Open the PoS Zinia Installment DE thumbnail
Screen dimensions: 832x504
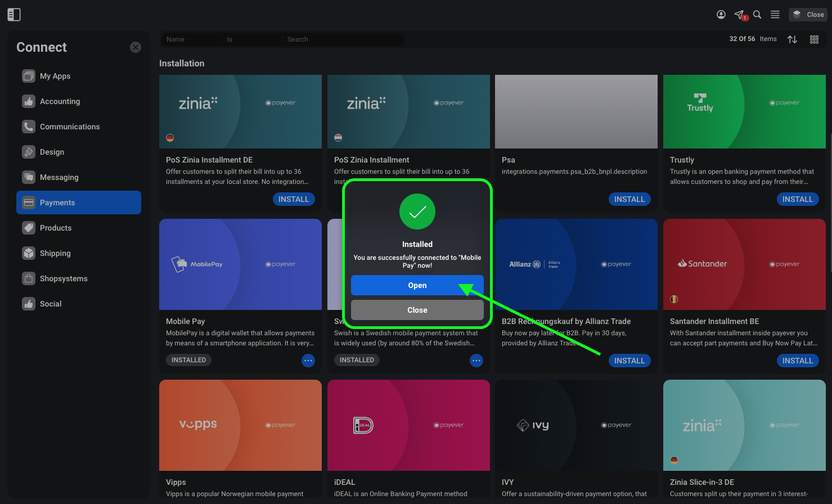(x=240, y=111)
